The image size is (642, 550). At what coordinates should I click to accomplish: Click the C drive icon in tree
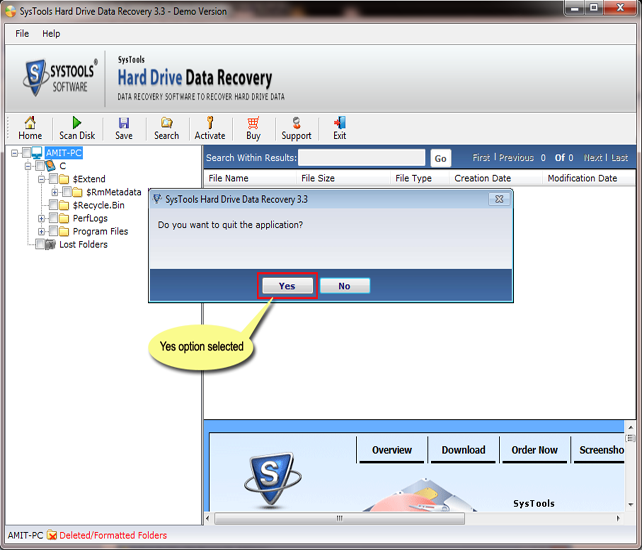point(50,166)
